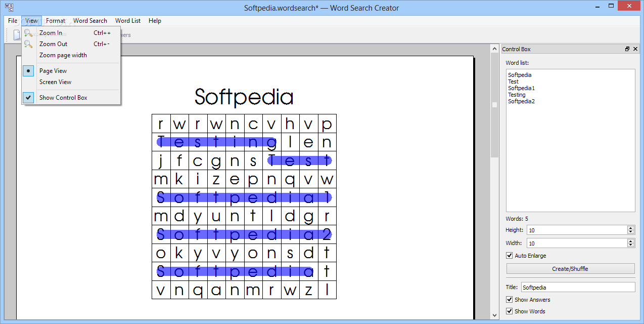Click the Zoom In magnifier icon
The image size is (644, 324).
click(x=28, y=33)
